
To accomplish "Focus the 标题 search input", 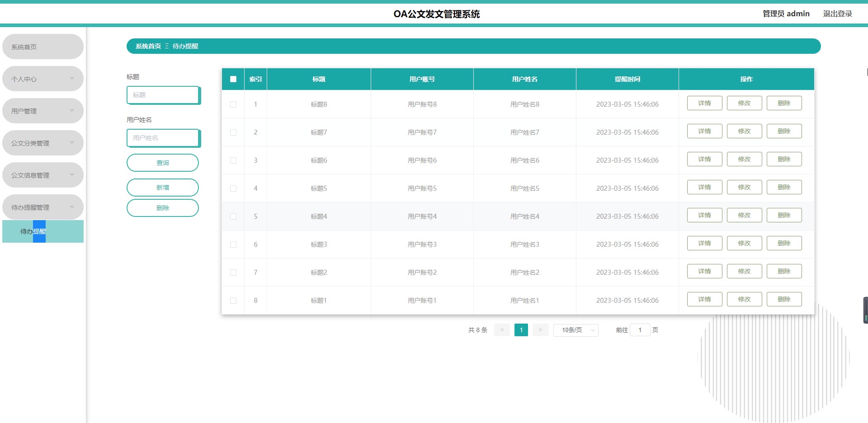I will (x=164, y=95).
